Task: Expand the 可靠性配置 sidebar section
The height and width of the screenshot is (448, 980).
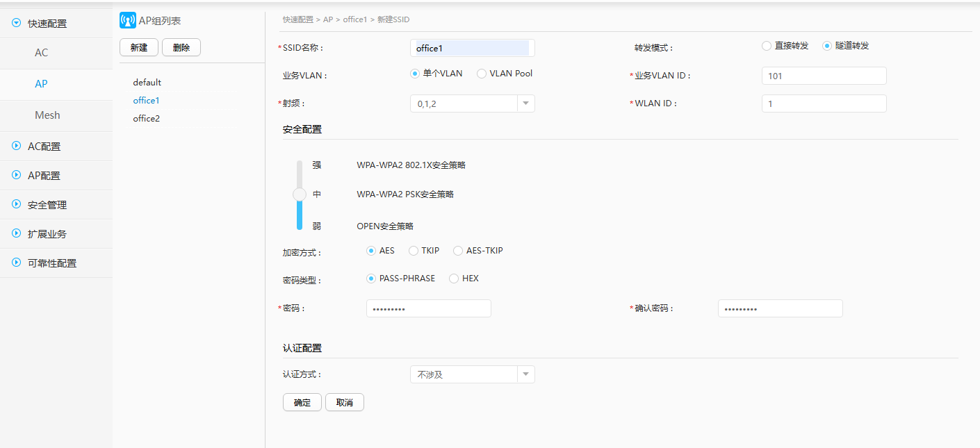Action: (16, 263)
